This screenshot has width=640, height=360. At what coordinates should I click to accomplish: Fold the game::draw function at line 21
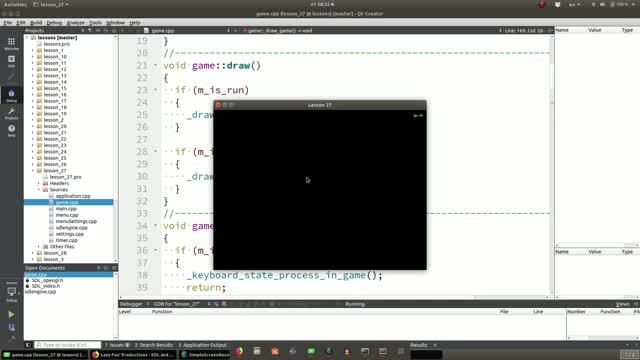click(x=156, y=65)
